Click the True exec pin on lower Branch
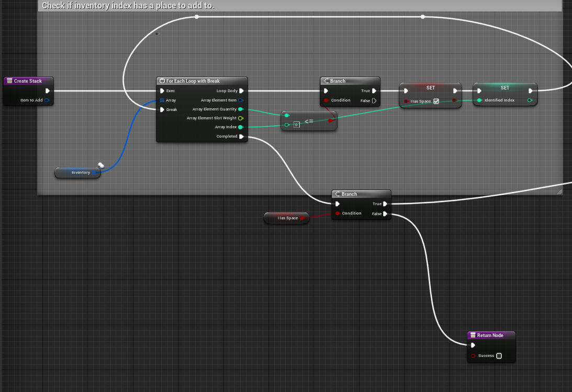 tap(386, 204)
